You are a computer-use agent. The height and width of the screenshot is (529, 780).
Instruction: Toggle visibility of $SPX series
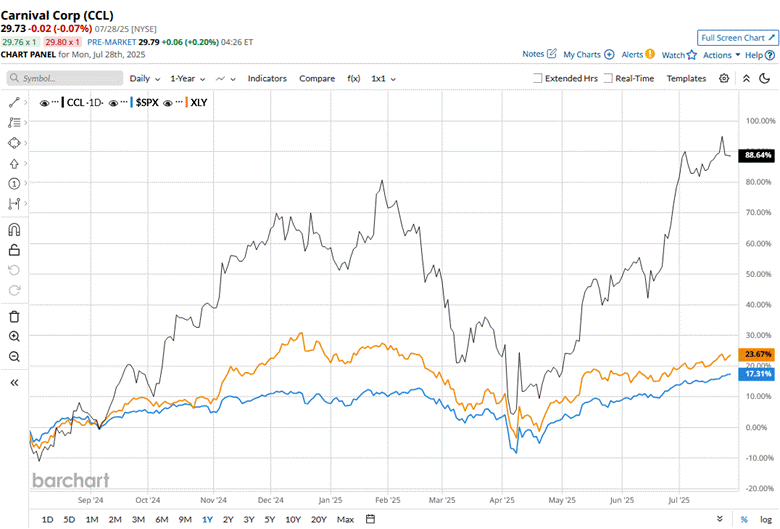(113, 103)
